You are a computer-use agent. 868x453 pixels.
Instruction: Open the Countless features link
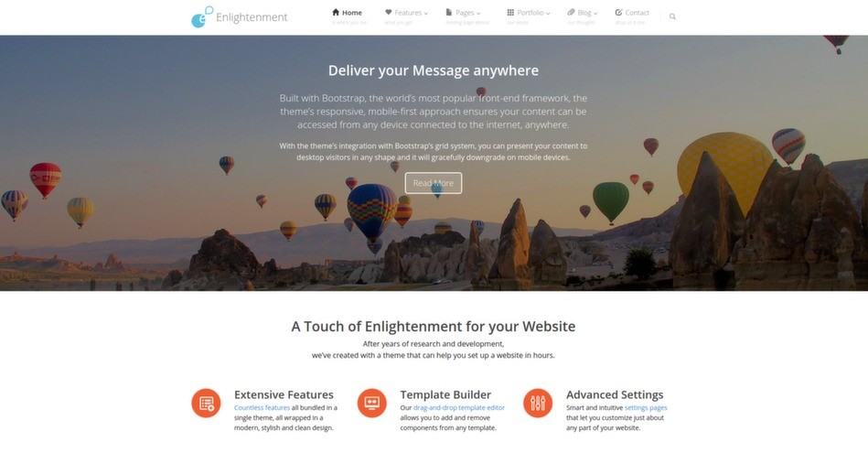(262, 407)
